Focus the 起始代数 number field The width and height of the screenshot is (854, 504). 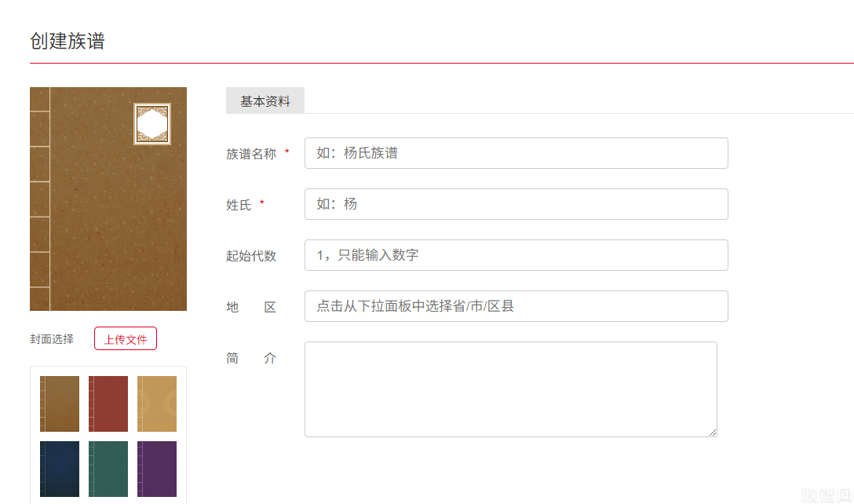[x=516, y=255]
